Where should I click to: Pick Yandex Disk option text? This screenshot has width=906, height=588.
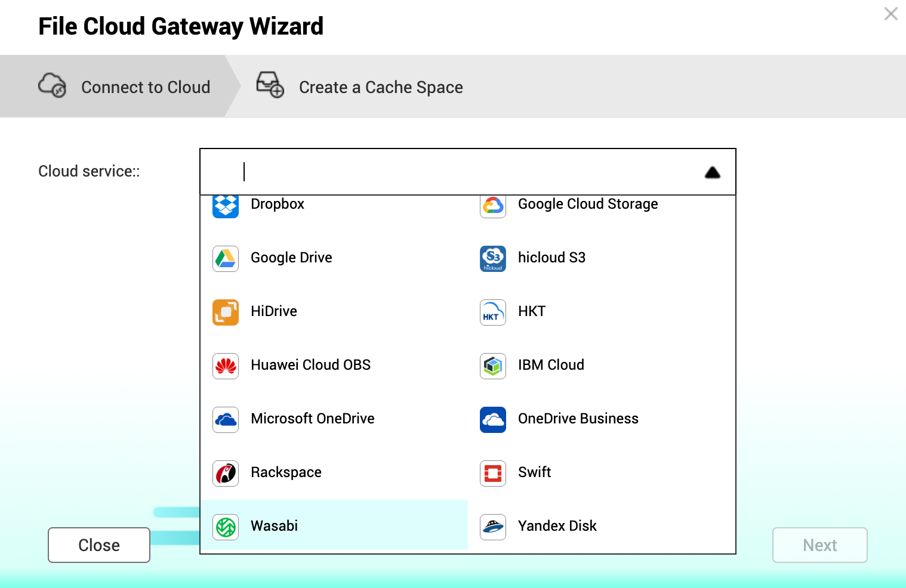[557, 526]
